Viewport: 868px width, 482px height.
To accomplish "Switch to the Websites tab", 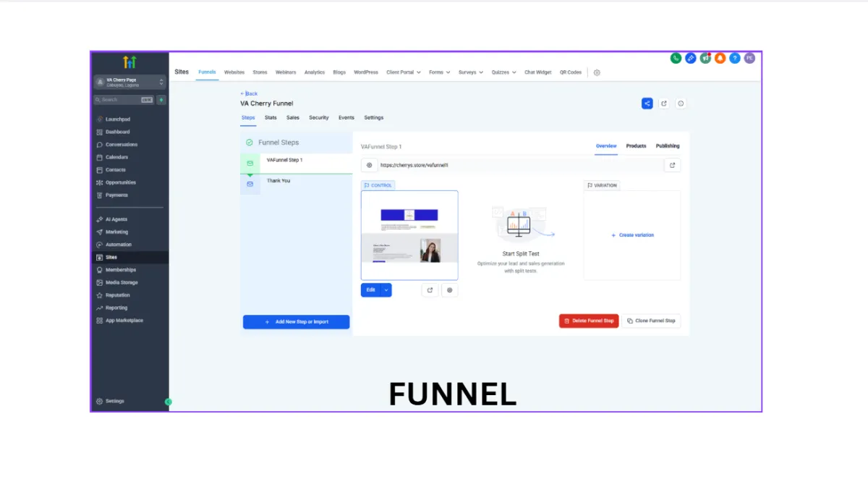I will point(234,72).
